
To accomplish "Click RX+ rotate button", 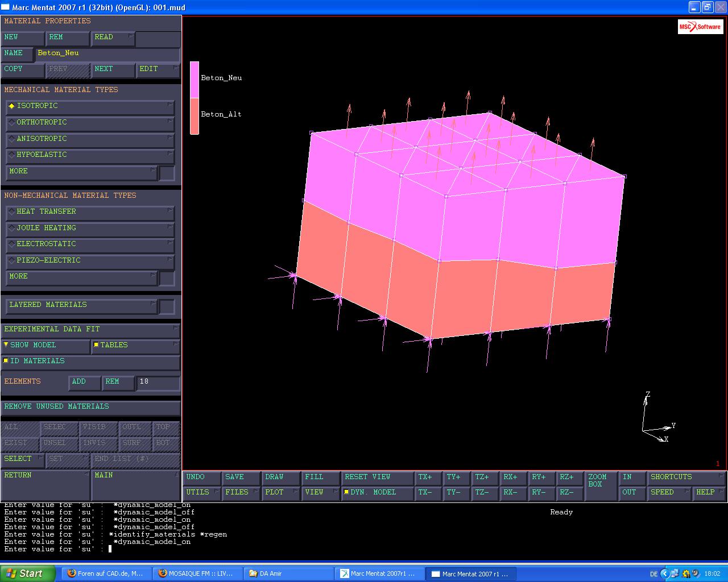I will coord(514,477).
